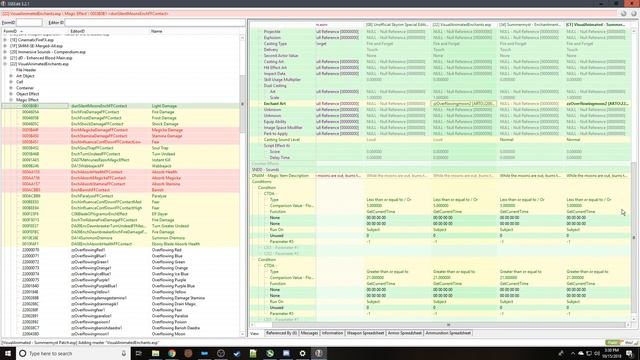Open the settings gear app in taskbar
The width and height of the screenshot is (640, 360).
point(302,353)
